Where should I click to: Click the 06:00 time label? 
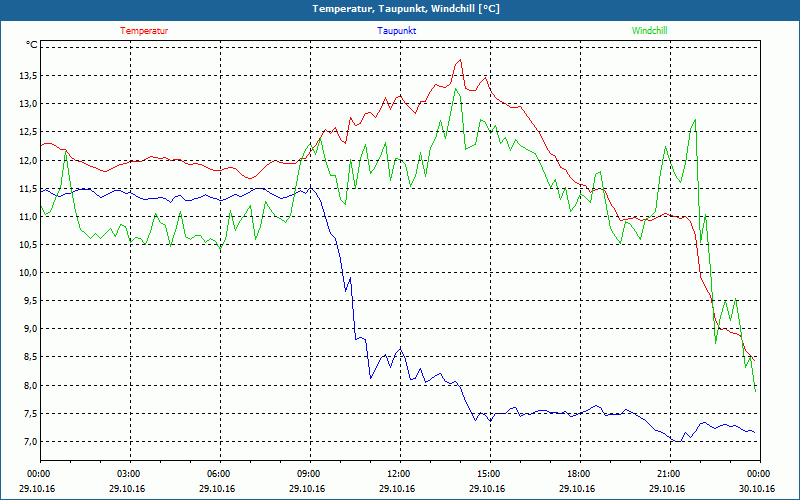pos(220,474)
